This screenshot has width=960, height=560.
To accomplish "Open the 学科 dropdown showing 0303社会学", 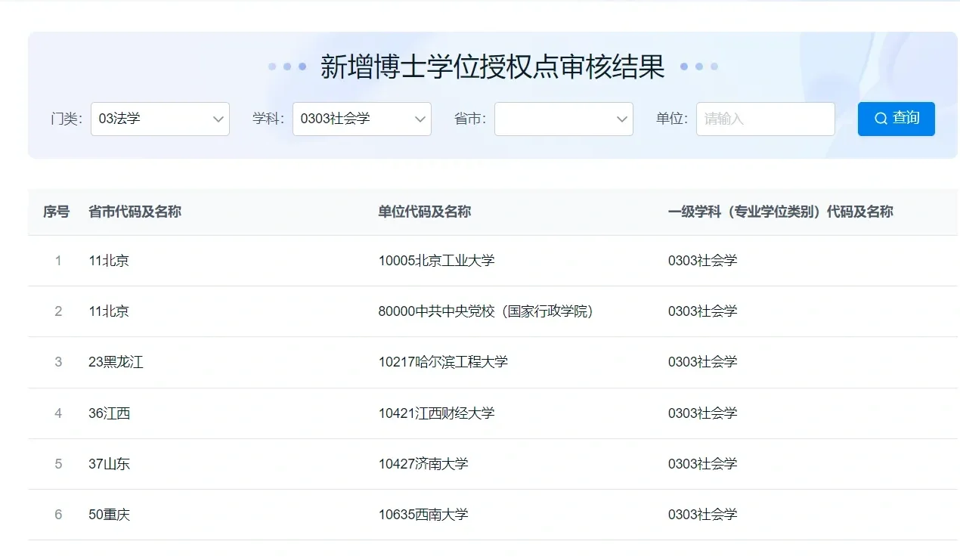I will 361,119.
